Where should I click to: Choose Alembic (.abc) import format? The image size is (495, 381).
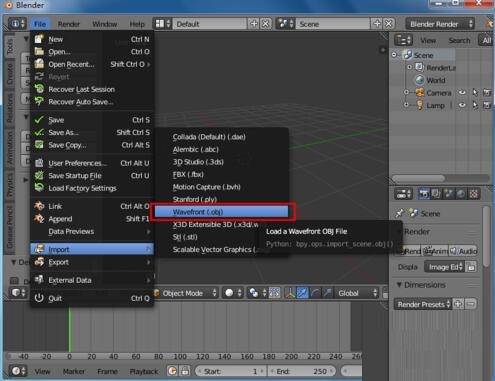tap(221, 150)
